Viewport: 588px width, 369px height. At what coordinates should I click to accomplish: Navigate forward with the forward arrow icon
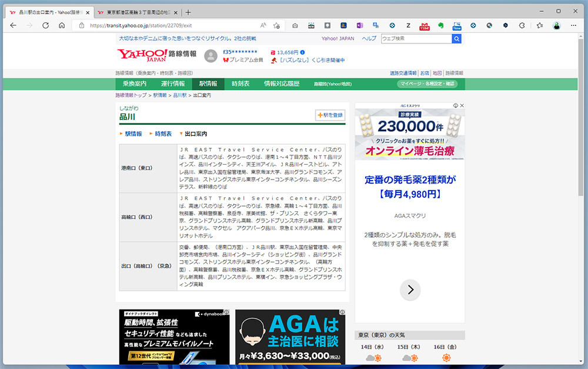[x=28, y=25]
